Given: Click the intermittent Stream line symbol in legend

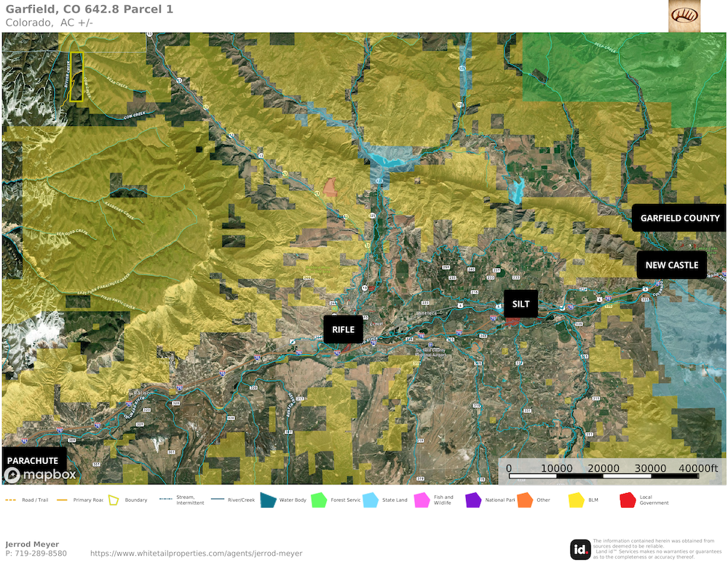Looking at the screenshot, I should click(x=165, y=500).
